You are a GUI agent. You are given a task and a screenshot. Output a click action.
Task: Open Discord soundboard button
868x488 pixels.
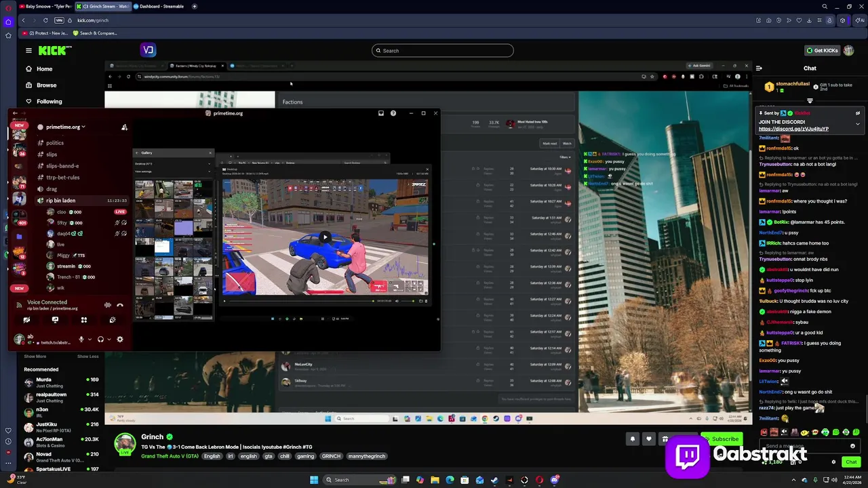(x=113, y=320)
